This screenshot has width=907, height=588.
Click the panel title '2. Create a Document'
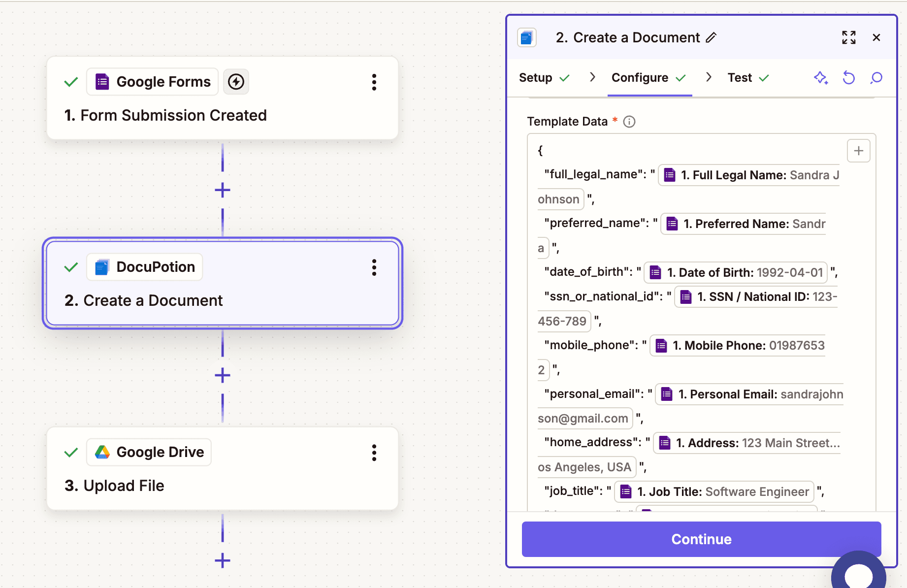coord(628,37)
